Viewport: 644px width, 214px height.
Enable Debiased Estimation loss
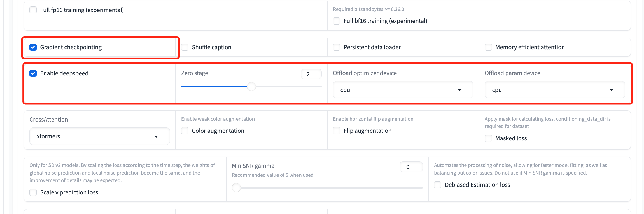tap(438, 185)
